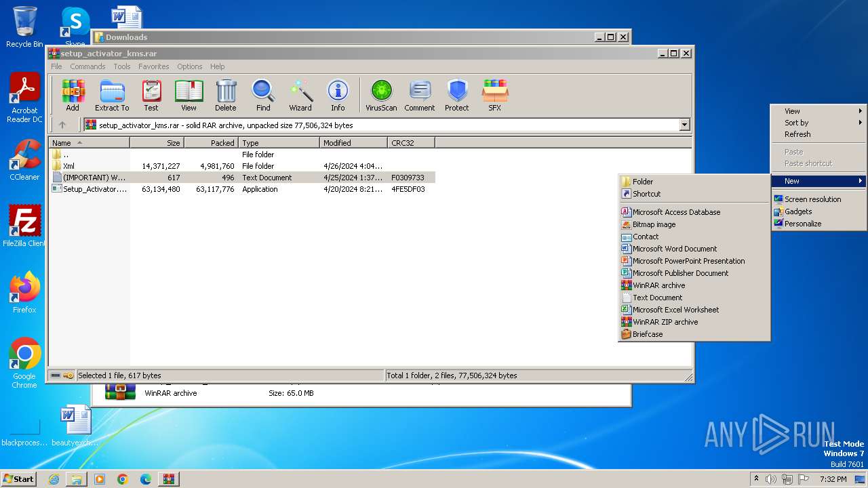Viewport: 868px width, 488px height.
Task: Open the Favorites menu
Action: (154, 66)
